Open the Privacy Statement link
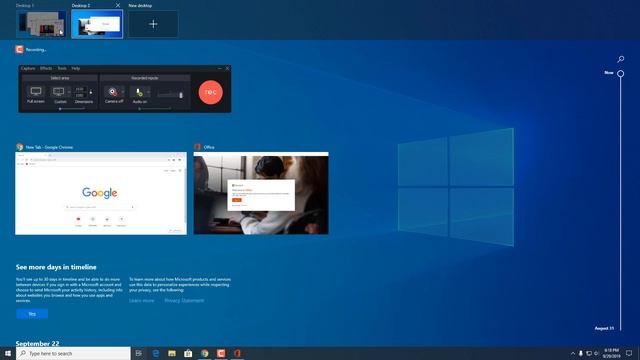 pos(184,300)
